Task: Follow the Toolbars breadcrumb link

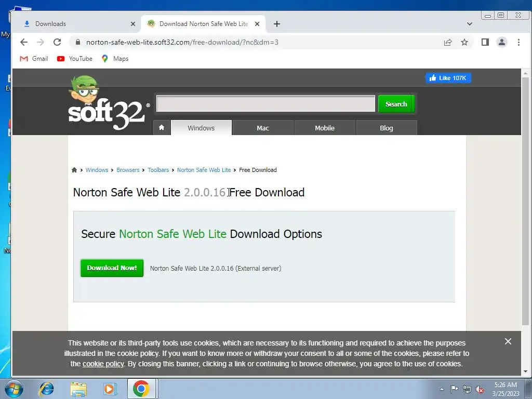Action: click(158, 170)
